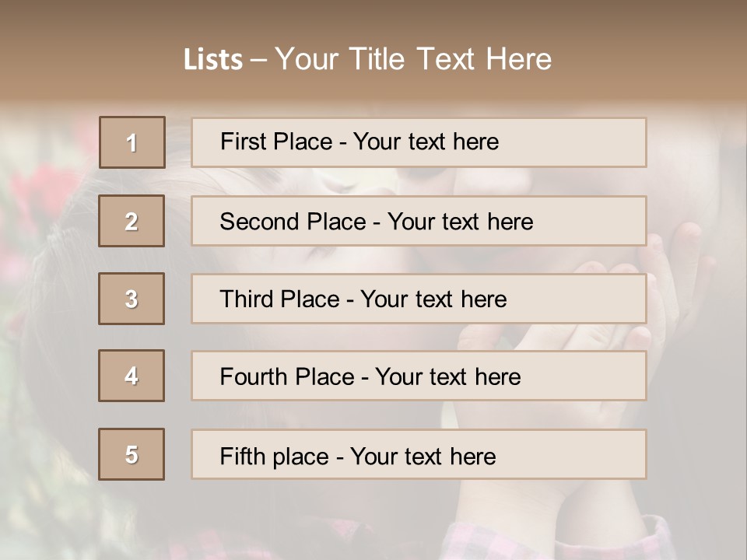This screenshot has width=747, height=560.
Task: Select the number 1 box
Action: [x=132, y=142]
